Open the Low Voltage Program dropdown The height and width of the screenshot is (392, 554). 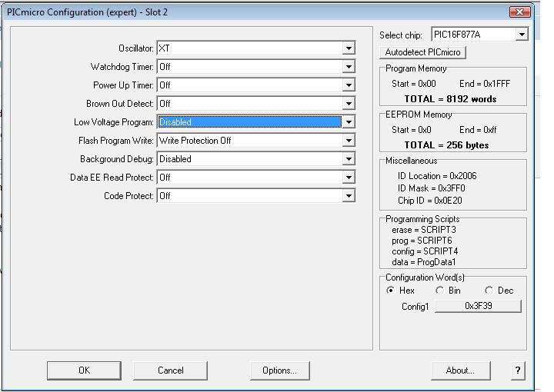click(349, 122)
